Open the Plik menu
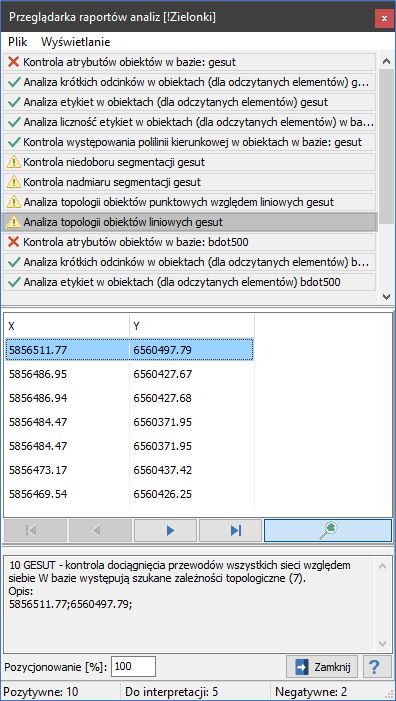Screen dimensions: 396x701 point(18,42)
